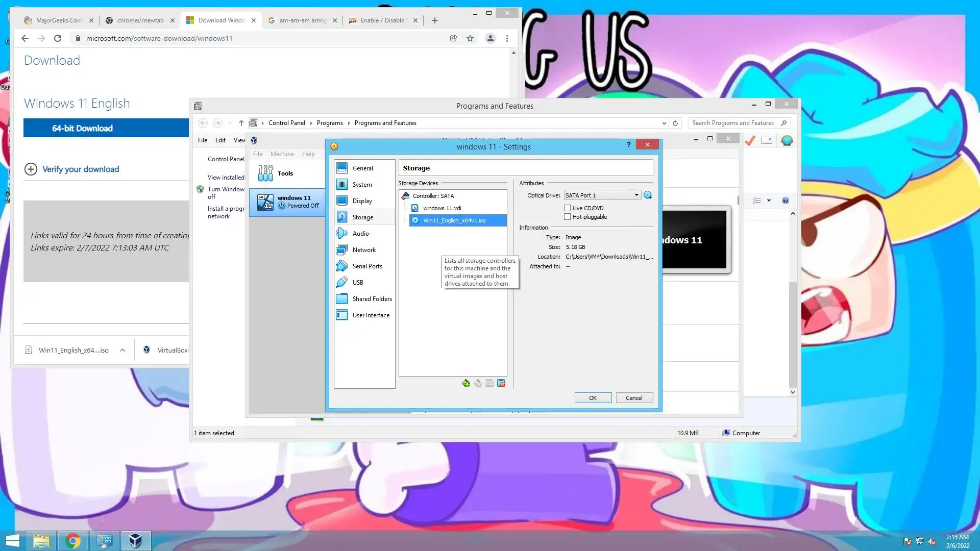Screen dimensions: 980x551
Task: Click the remove attachment icon below storage tree
Action: pyautogui.click(x=501, y=383)
